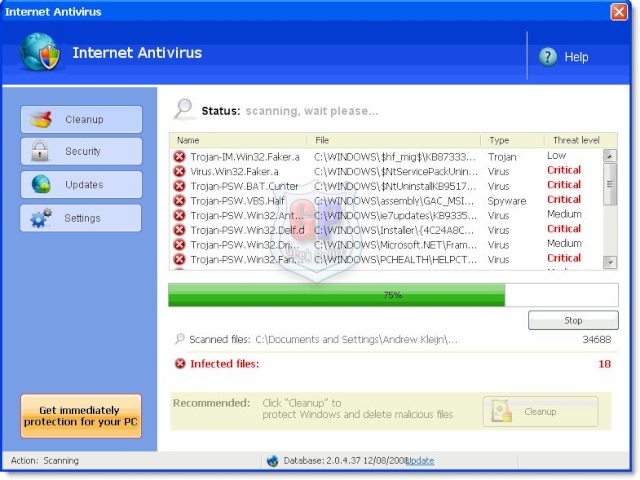Click the infected files count 18
The image size is (640, 480).
point(604,364)
